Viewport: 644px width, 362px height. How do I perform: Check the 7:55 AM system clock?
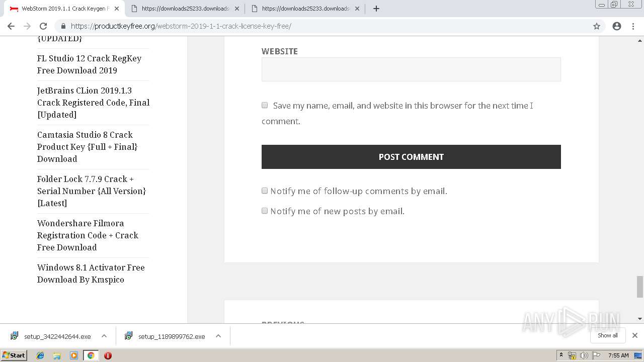click(x=618, y=355)
